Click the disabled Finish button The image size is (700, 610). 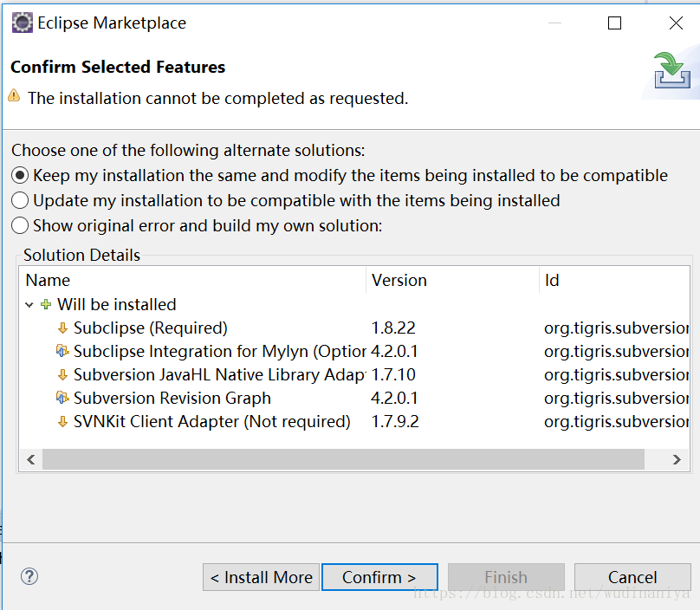506,577
